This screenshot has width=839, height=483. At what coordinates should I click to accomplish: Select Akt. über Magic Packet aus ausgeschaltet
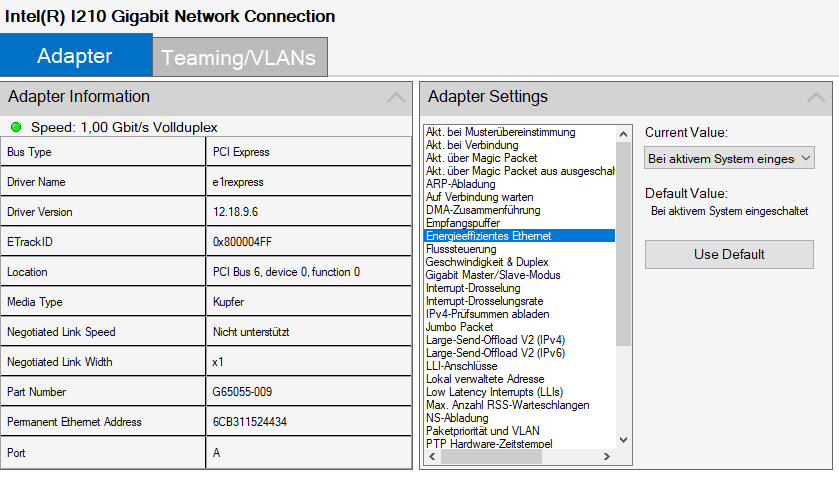coord(520,171)
